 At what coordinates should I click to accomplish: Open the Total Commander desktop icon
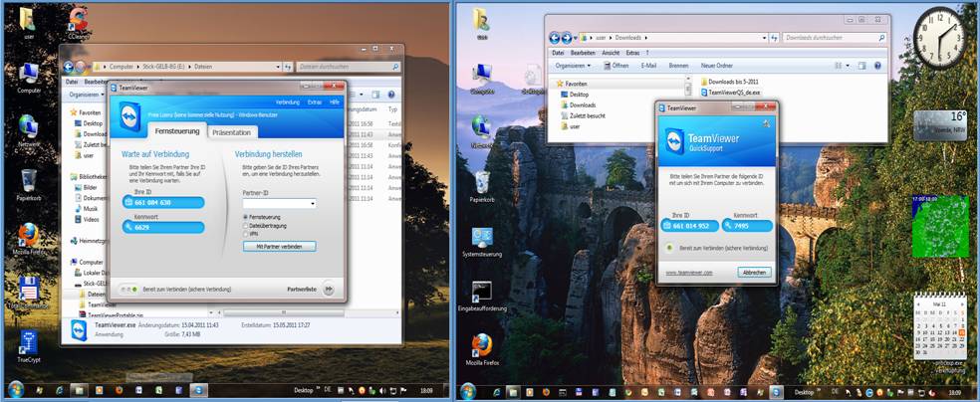coord(29,293)
